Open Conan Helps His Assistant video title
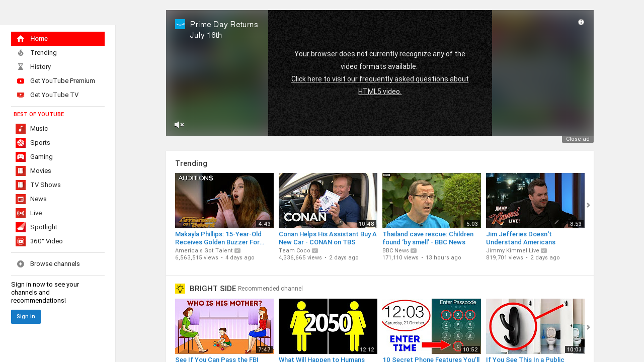The image size is (644, 362). (328, 238)
